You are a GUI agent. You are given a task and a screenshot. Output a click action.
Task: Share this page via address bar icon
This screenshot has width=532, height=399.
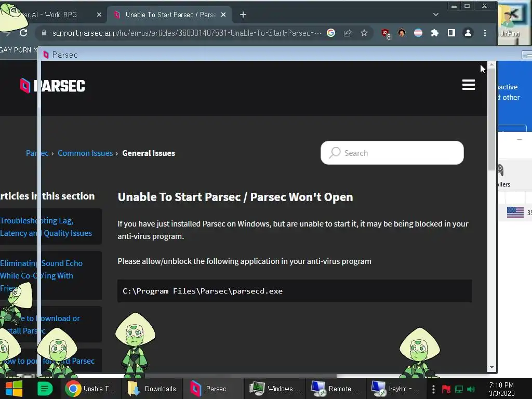tap(348, 33)
